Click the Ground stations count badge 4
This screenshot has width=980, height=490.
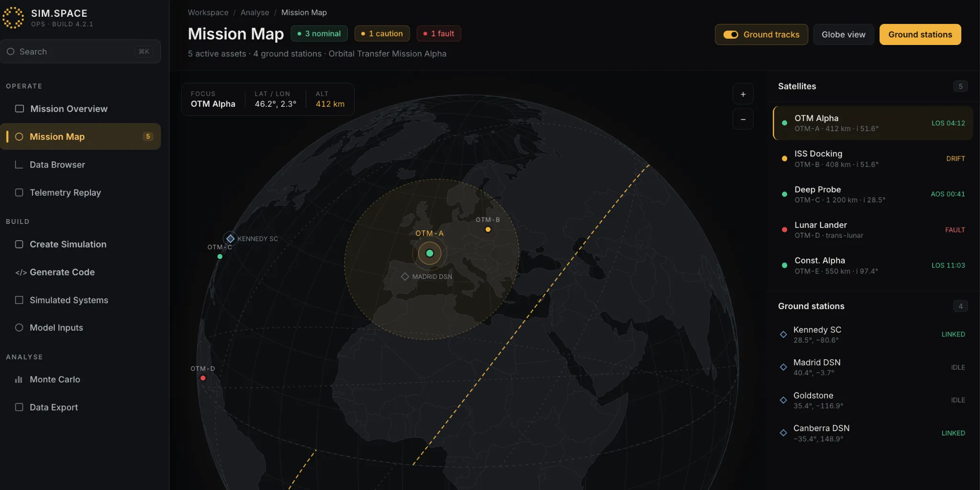[960, 306]
